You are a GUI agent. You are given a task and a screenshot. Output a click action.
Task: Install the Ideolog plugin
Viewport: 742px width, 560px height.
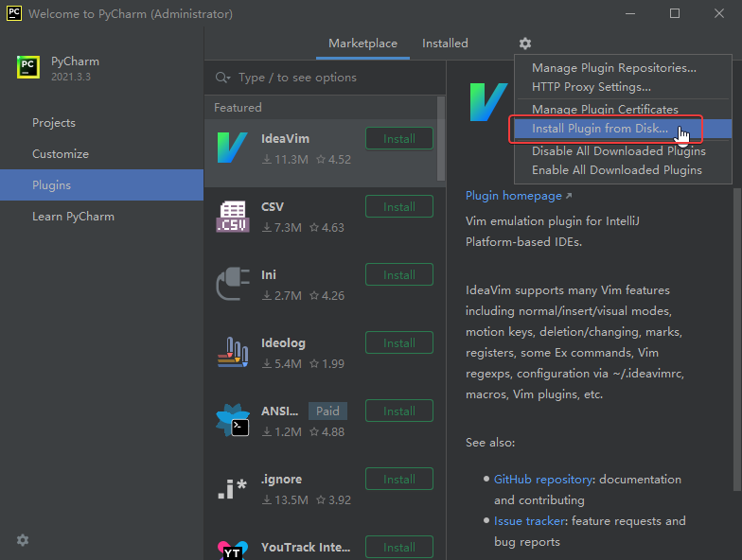pyautogui.click(x=399, y=342)
